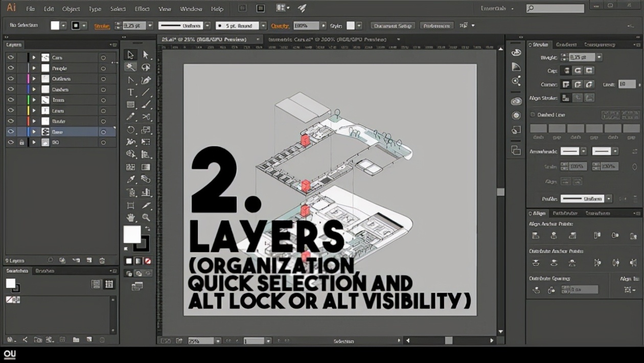This screenshot has width=644, height=363.
Task: Switch to the second document tab (300% preview)
Action: pyautogui.click(x=328, y=39)
